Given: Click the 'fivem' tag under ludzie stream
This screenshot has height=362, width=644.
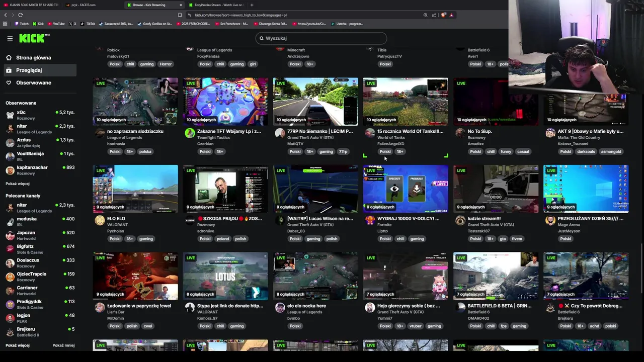Looking at the screenshot, I should point(517,239).
